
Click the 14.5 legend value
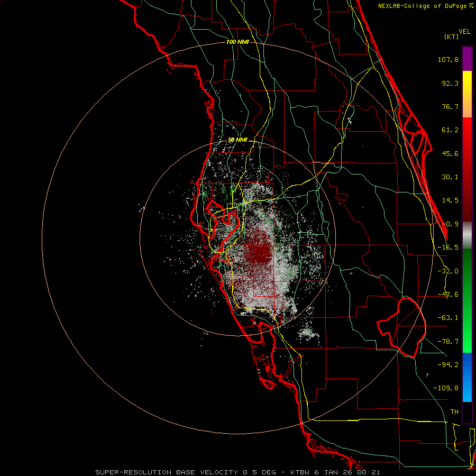pos(450,200)
